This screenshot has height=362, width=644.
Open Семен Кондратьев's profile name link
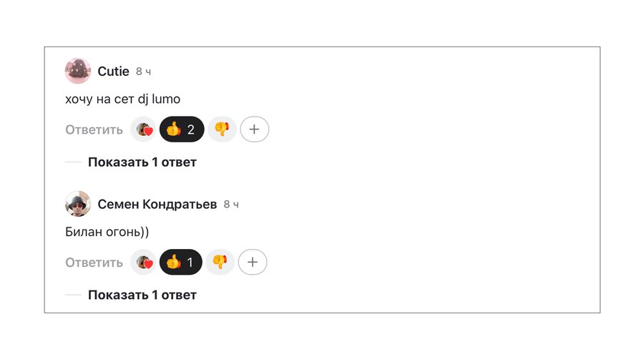click(157, 205)
